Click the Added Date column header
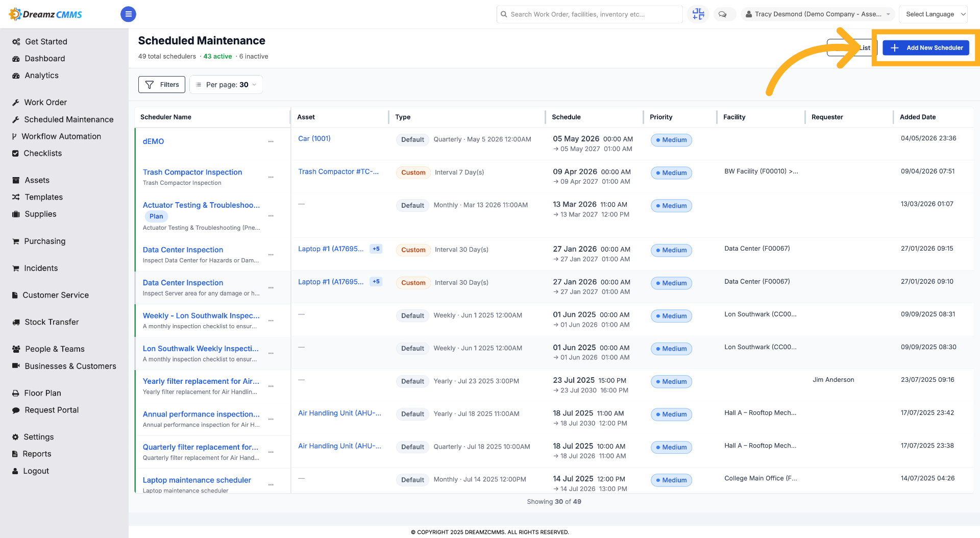Image resolution: width=980 pixels, height=538 pixels. [x=918, y=117]
